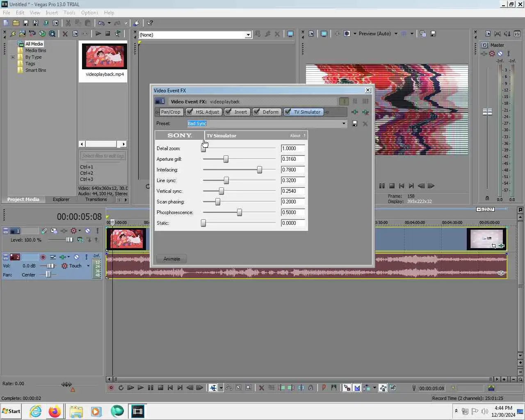
Task: Click the Delete Preset X icon
Action: [365, 123]
